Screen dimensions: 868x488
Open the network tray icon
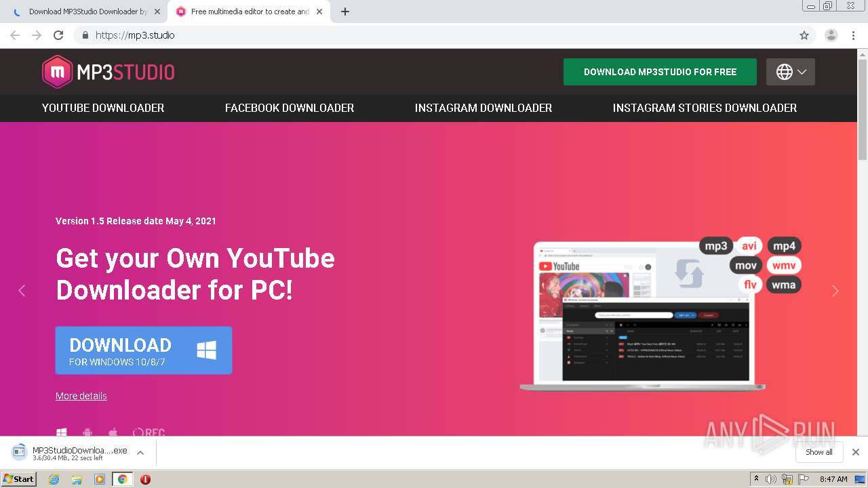787,479
